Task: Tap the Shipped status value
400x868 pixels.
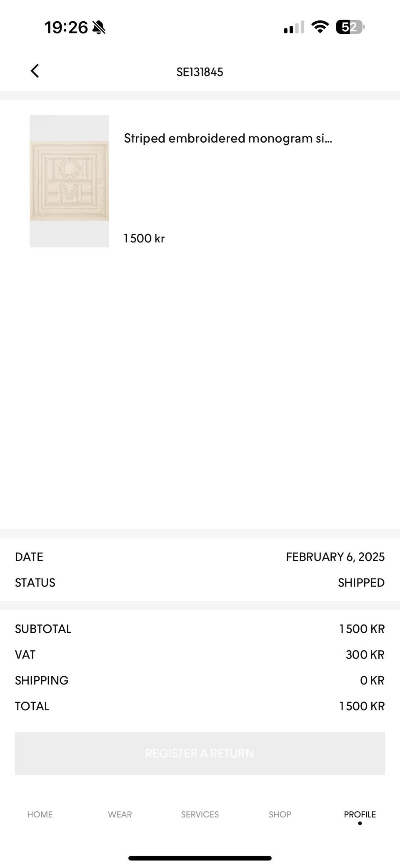Action: click(x=361, y=583)
